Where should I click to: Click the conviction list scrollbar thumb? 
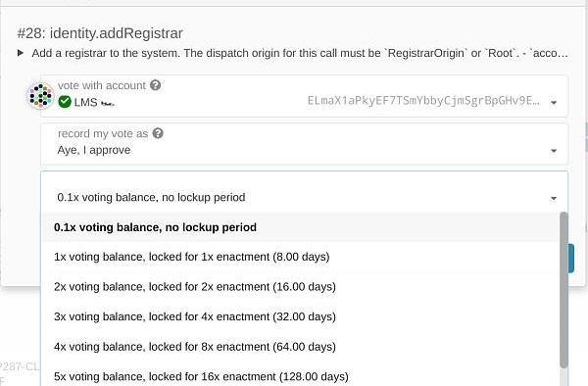(x=563, y=290)
